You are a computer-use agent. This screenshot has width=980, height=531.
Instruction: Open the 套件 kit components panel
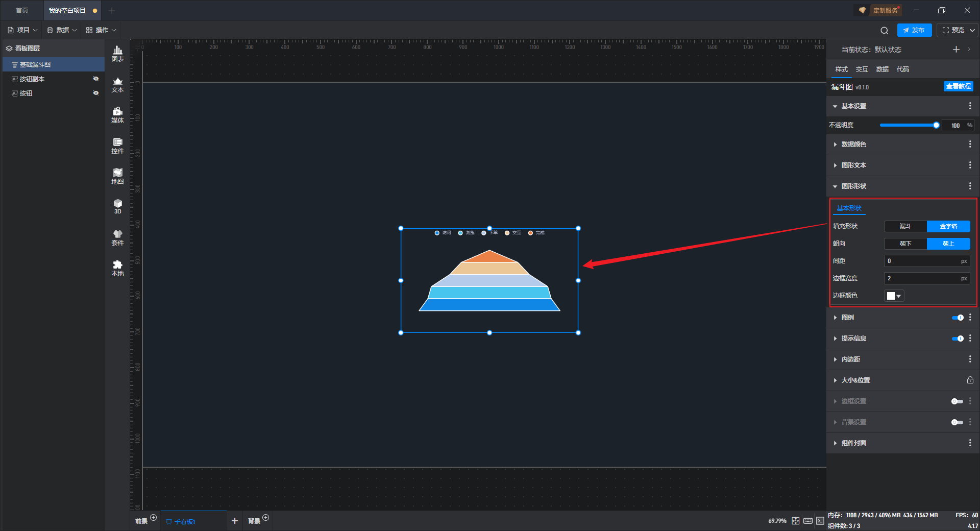tap(117, 237)
